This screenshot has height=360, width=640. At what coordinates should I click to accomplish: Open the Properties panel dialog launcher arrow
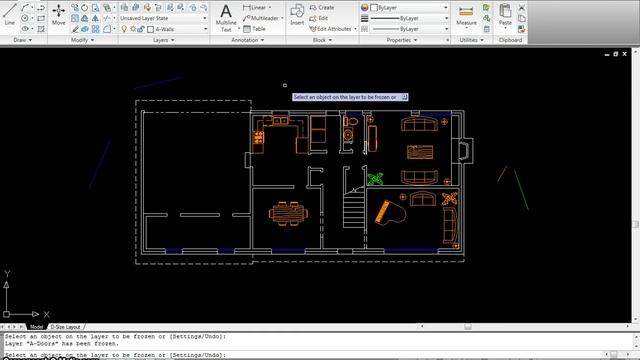click(x=447, y=40)
